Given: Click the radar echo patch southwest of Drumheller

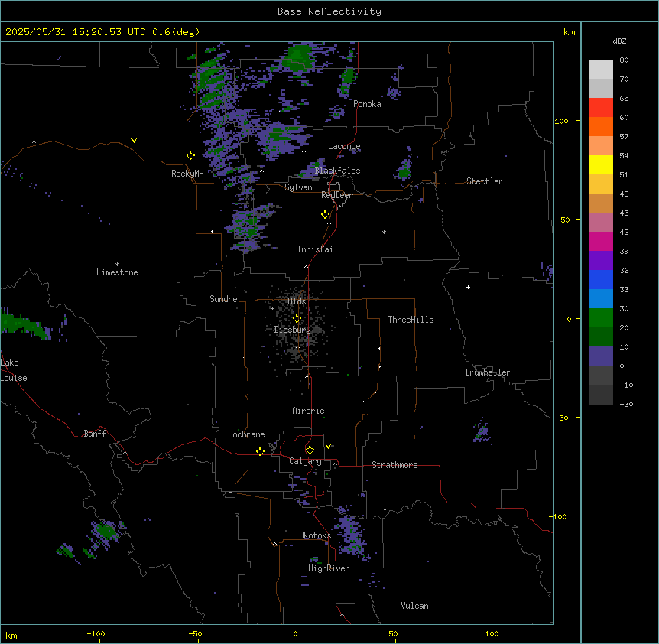Looking at the screenshot, I should coord(482,431).
